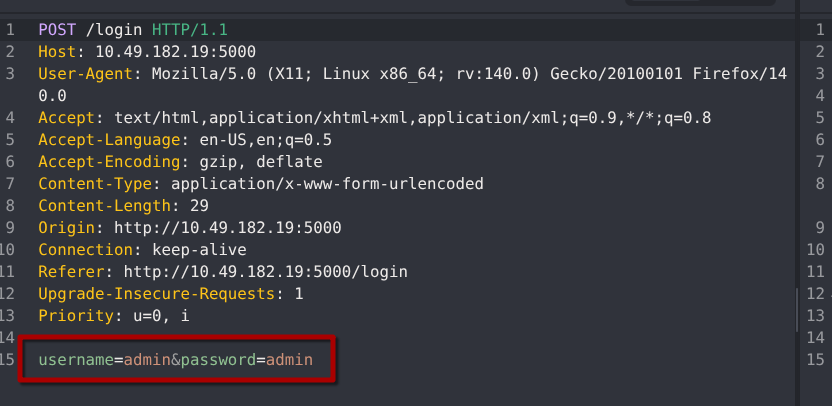This screenshot has height=406, width=832.
Task: Click the POST method in the request line
Action: (58, 31)
